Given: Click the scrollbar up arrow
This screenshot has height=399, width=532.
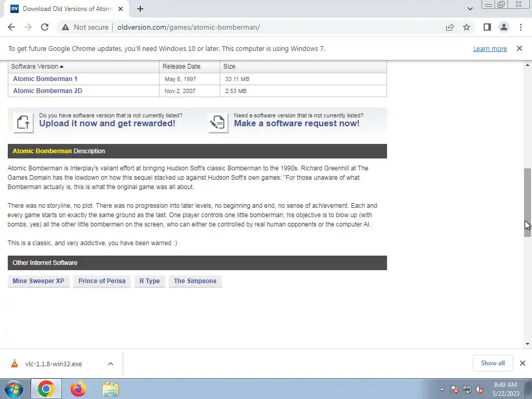Looking at the screenshot, I should 527,65.
